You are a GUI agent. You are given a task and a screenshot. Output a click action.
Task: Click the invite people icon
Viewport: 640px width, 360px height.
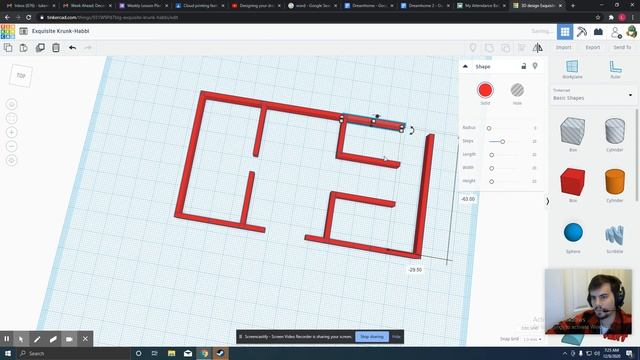coord(616,32)
